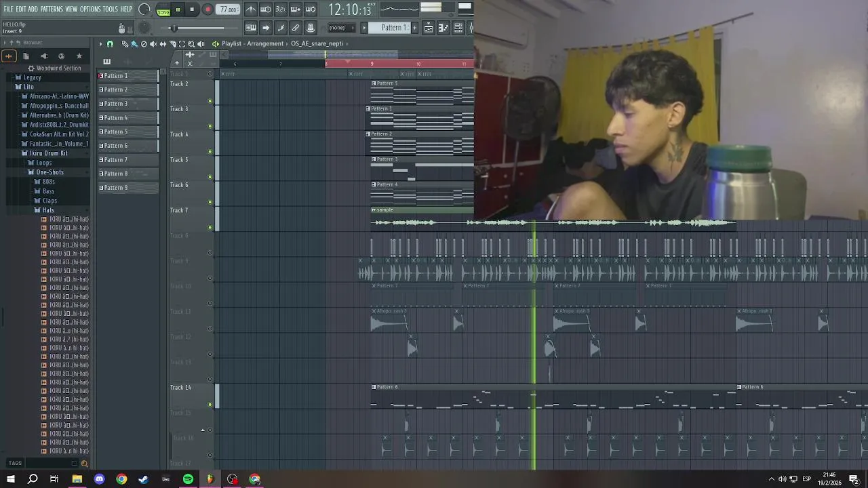Open the TOOLS menu
Image resolution: width=868 pixels, height=488 pixels.
(111, 9)
